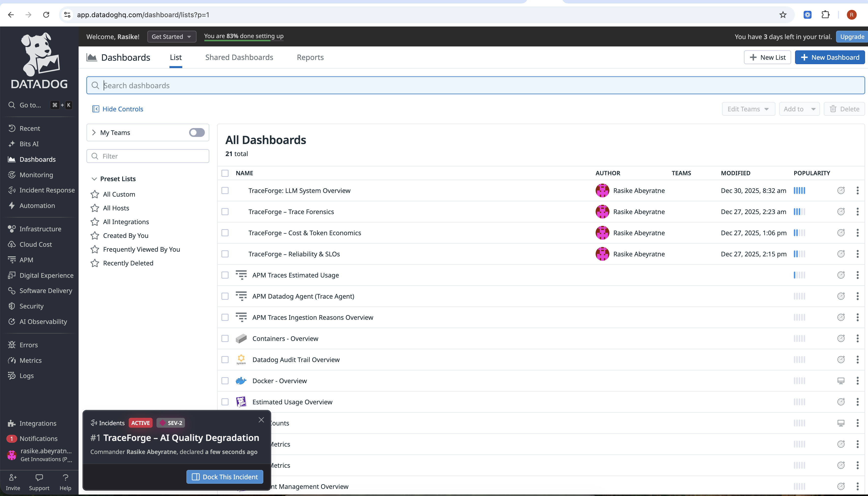The width and height of the screenshot is (868, 496).
Task: Switch to the Reports tab
Action: 310,57
